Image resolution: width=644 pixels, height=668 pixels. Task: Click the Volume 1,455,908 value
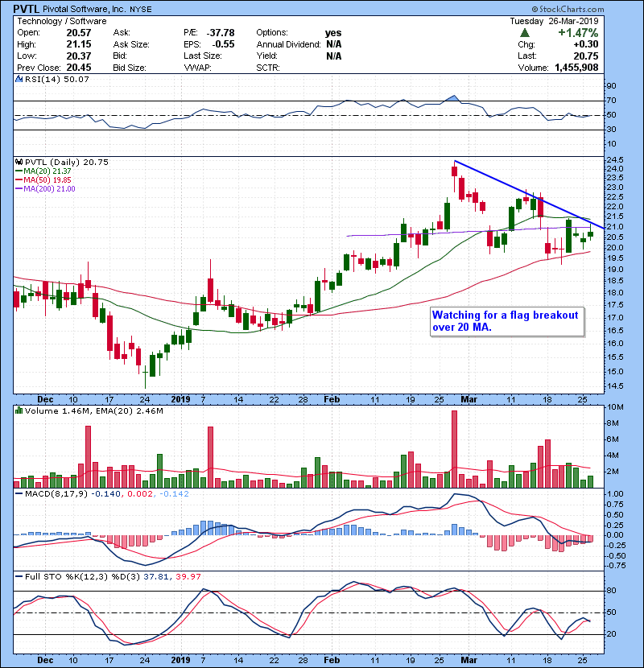[x=576, y=68]
